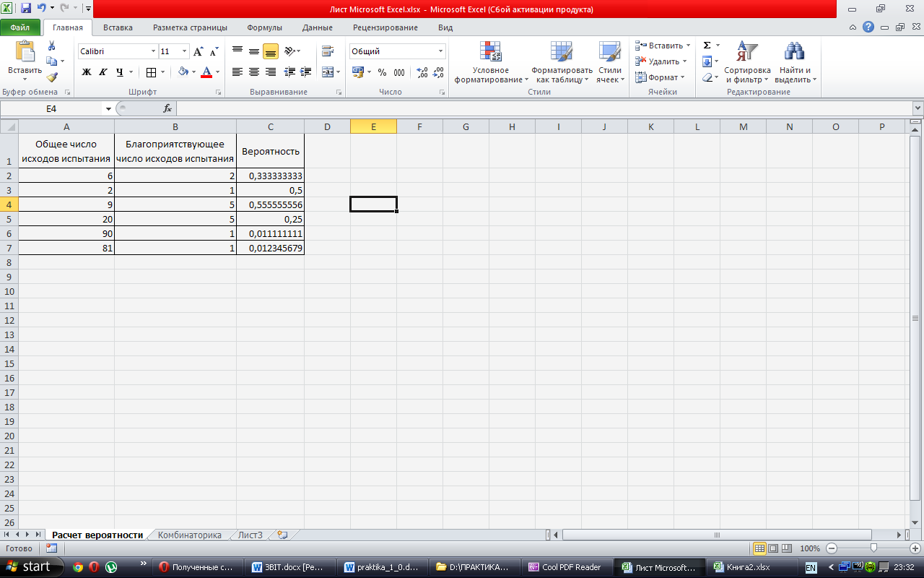
Task: Open Найти и выделить menu
Action: 795,63
